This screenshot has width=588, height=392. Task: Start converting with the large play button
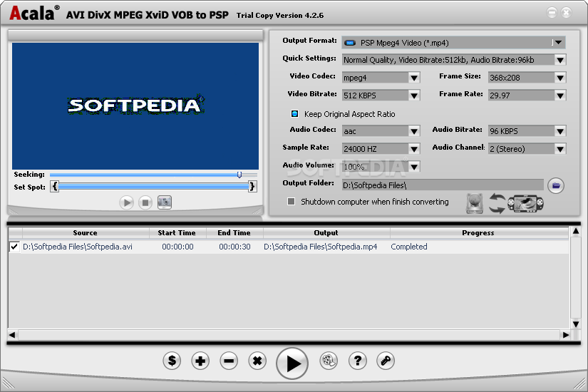click(292, 363)
